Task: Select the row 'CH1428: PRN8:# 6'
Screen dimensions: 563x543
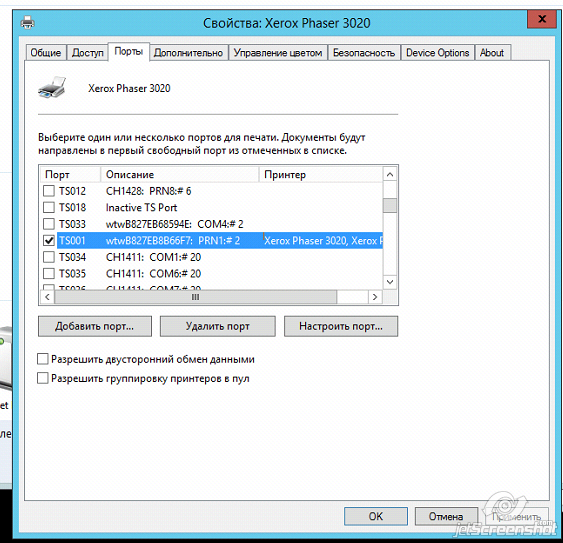Action: [x=211, y=191]
